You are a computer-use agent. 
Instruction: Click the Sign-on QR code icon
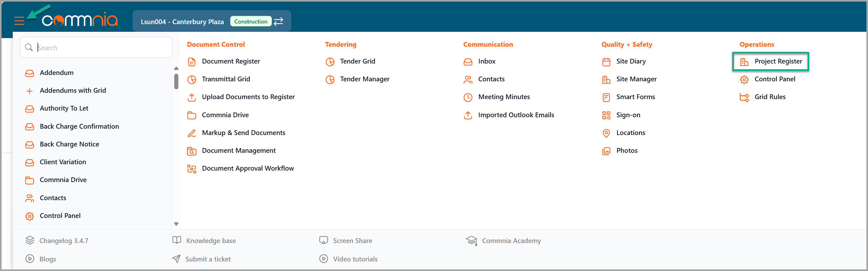click(606, 115)
